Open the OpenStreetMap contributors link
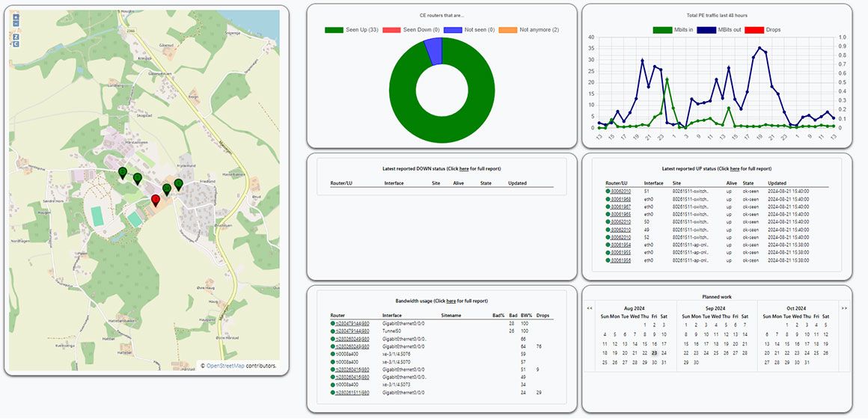 click(x=225, y=366)
